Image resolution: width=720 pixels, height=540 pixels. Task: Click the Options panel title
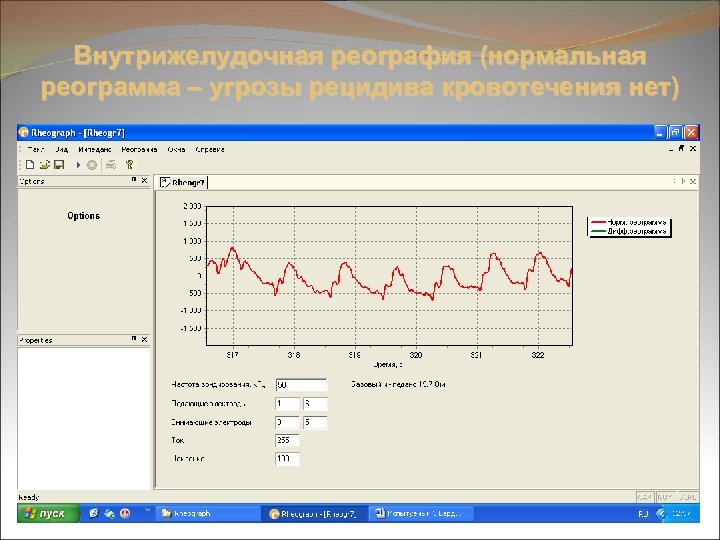click(x=32, y=181)
